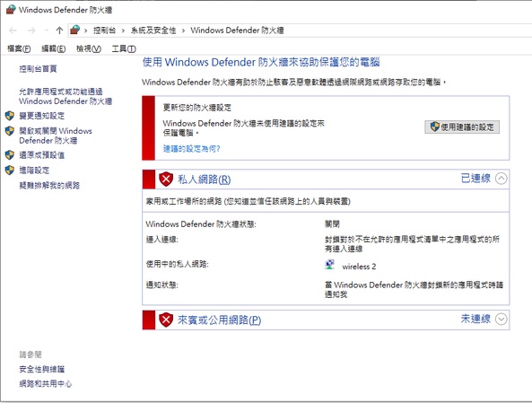Viewport: 532px width, 403px height.
Task: Click shield icon beside 還原成預設值
Action: (10, 155)
